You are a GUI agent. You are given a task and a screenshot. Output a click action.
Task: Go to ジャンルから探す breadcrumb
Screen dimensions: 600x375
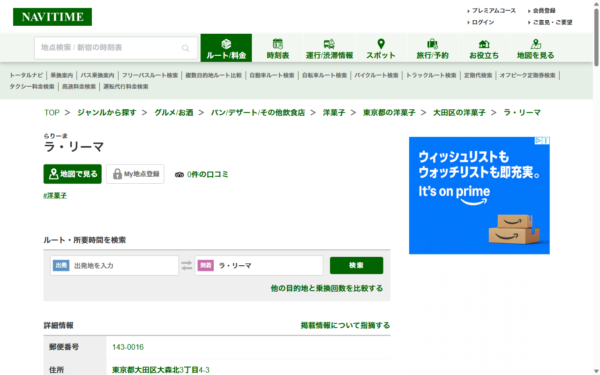pos(107,112)
